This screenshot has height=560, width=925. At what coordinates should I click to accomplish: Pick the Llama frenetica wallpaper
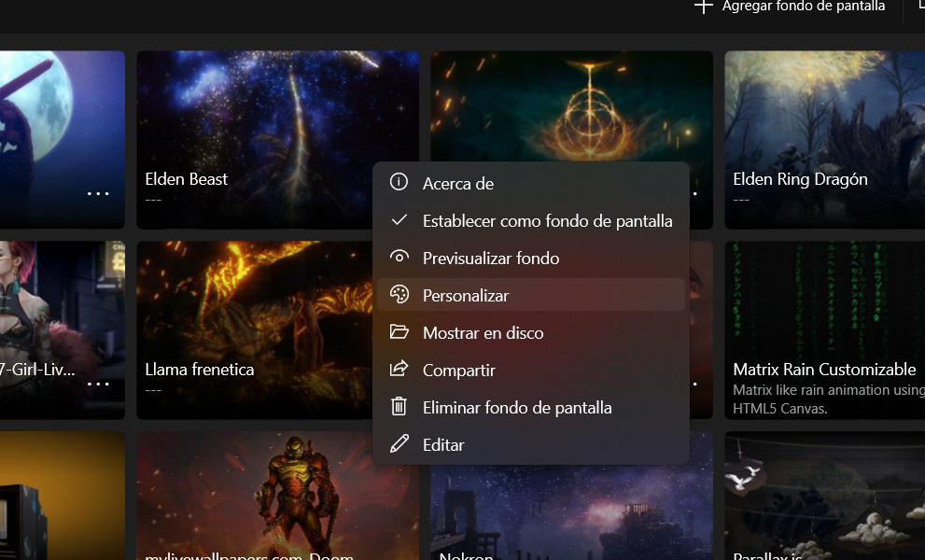(x=254, y=330)
